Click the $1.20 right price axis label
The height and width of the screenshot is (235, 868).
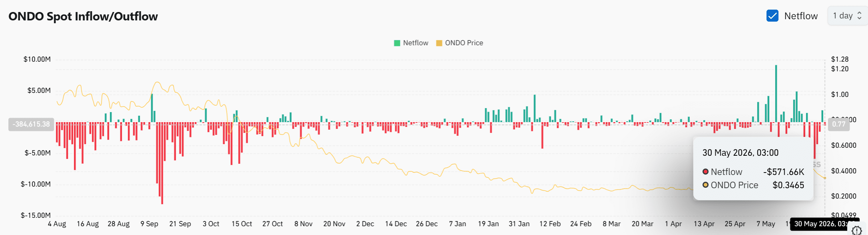point(840,69)
